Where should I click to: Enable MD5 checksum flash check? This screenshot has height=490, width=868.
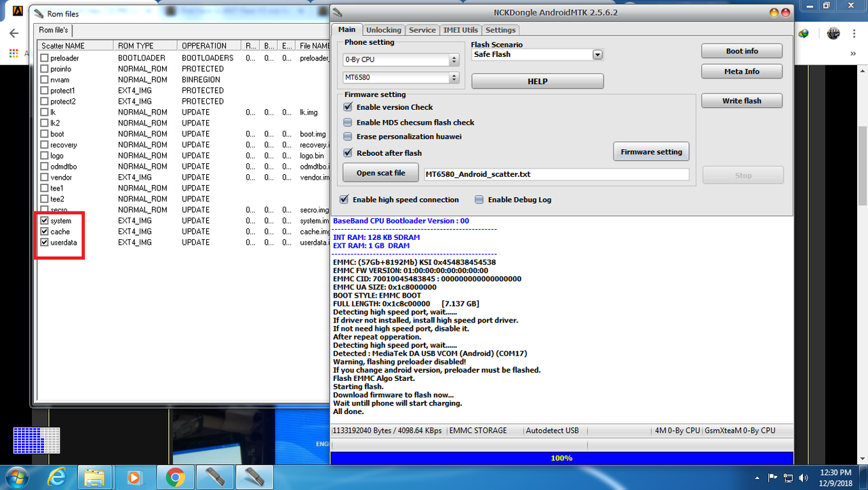coord(348,123)
